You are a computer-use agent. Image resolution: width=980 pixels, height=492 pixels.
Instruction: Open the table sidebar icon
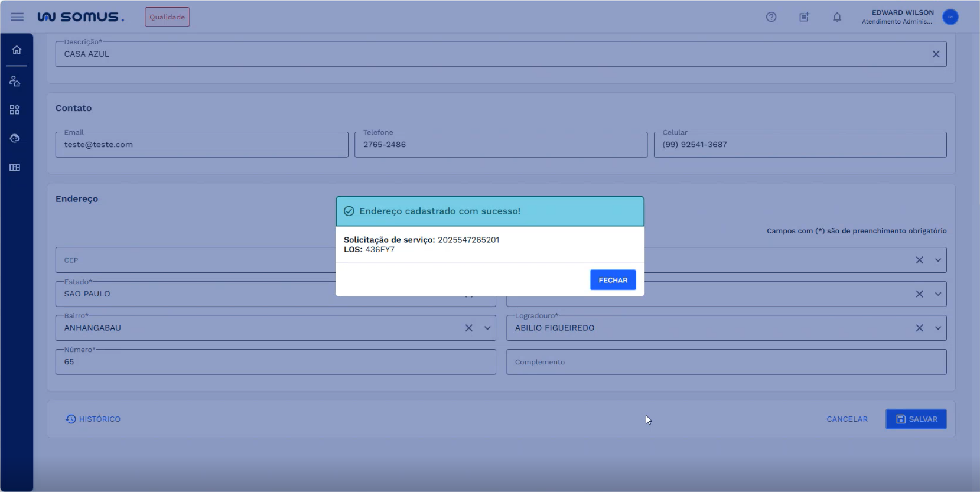coord(15,167)
